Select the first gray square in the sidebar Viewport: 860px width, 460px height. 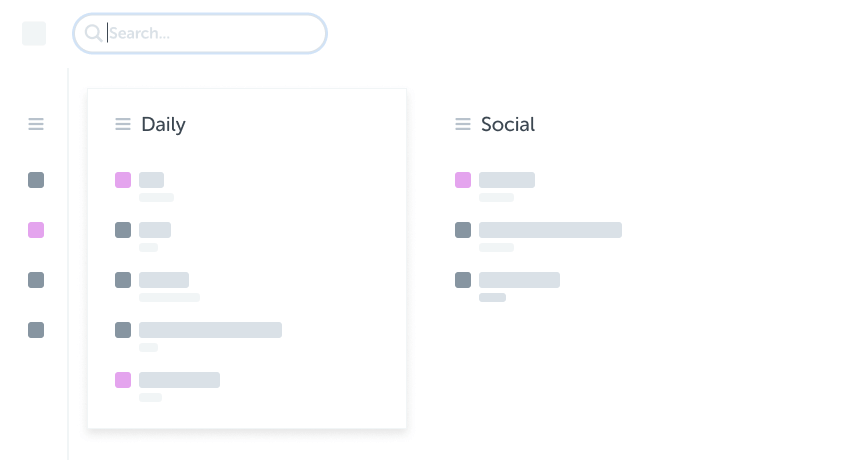pyautogui.click(x=36, y=180)
